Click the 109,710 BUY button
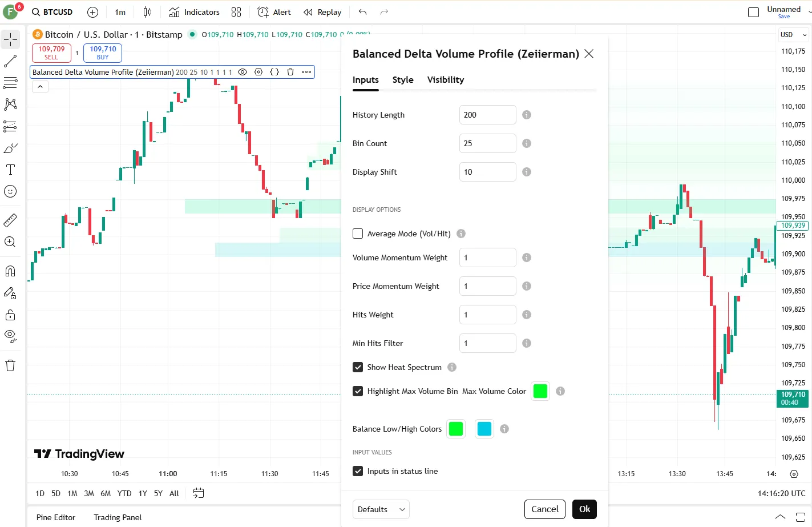 pyautogui.click(x=103, y=53)
